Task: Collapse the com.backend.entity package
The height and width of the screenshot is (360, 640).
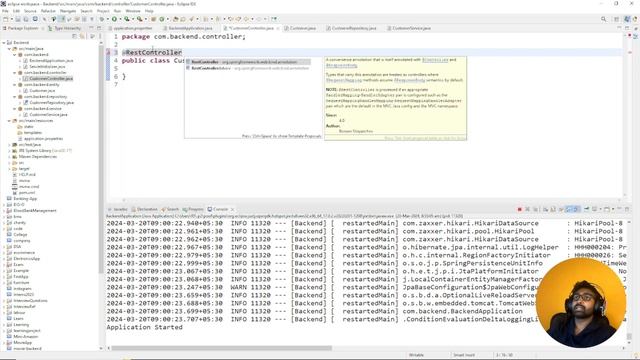Action: coord(15,84)
